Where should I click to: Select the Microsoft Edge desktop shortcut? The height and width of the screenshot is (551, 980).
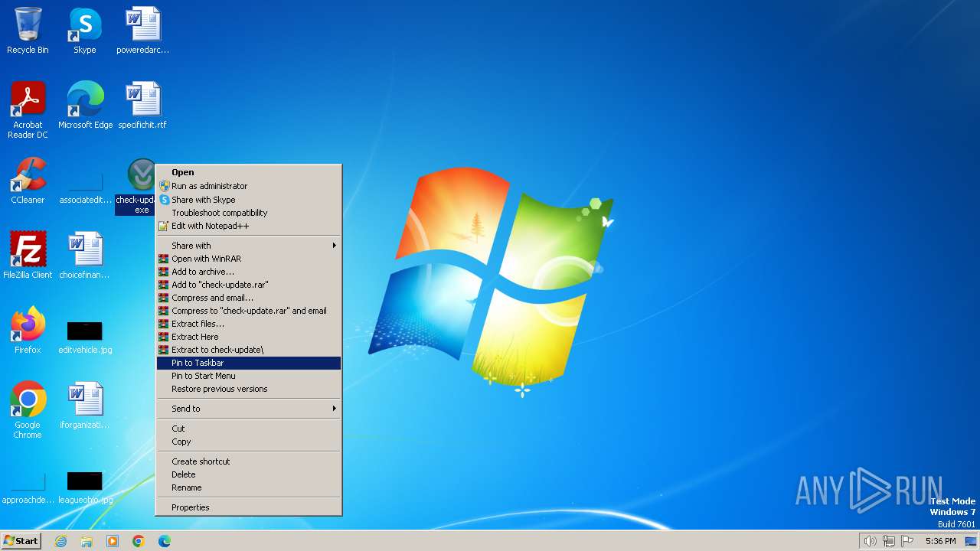(x=85, y=106)
